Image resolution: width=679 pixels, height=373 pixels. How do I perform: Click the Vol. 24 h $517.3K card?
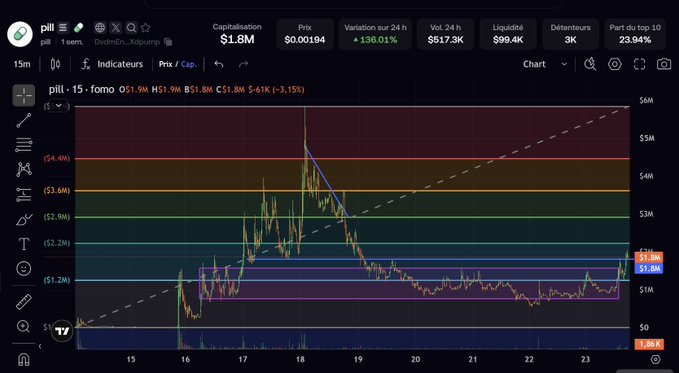pos(446,34)
